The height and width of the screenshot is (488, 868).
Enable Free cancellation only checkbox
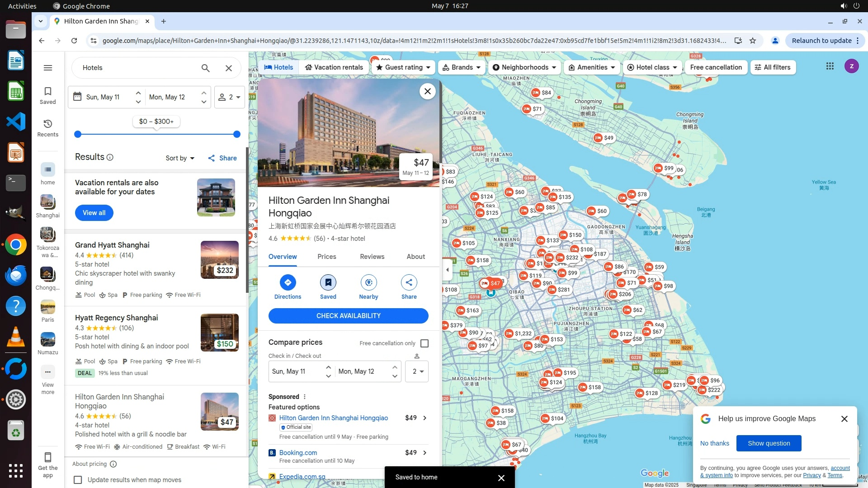tap(424, 343)
